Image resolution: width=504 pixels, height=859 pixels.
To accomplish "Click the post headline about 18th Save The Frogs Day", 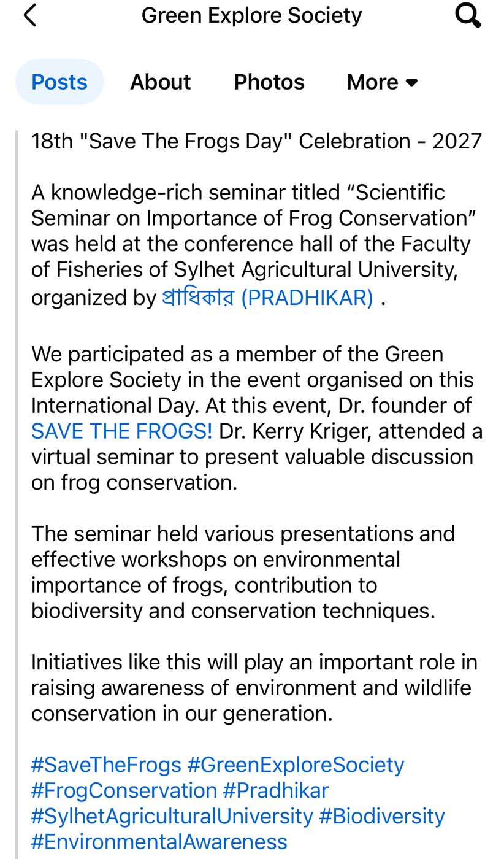I will coord(256,141).
